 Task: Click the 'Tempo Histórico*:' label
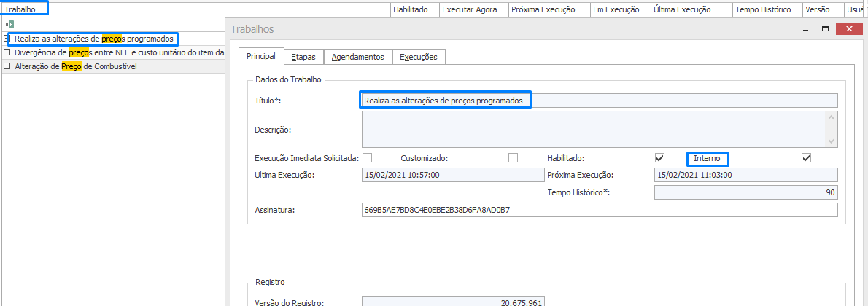tap(578, 192)
